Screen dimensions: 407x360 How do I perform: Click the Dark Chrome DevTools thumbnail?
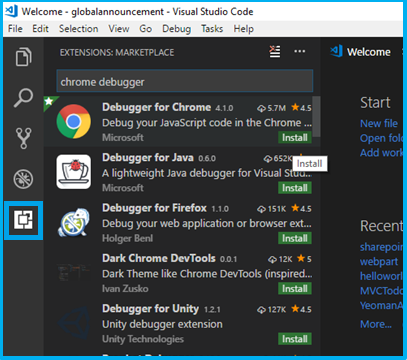coord(74,273)
